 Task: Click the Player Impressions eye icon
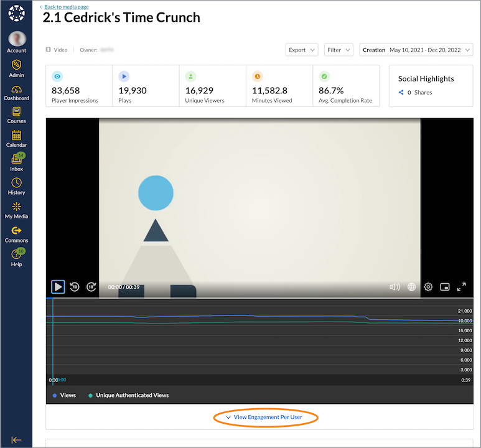(57, 77)
